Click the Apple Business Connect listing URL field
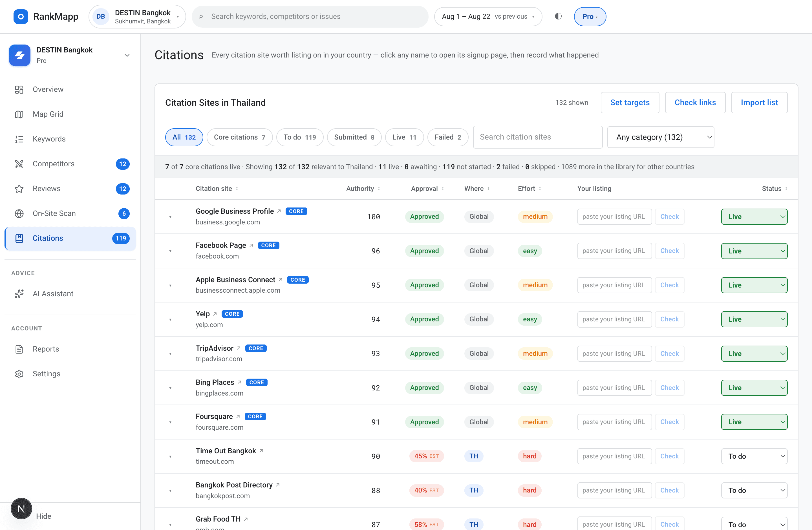812x530 pixels. point(614,285)
